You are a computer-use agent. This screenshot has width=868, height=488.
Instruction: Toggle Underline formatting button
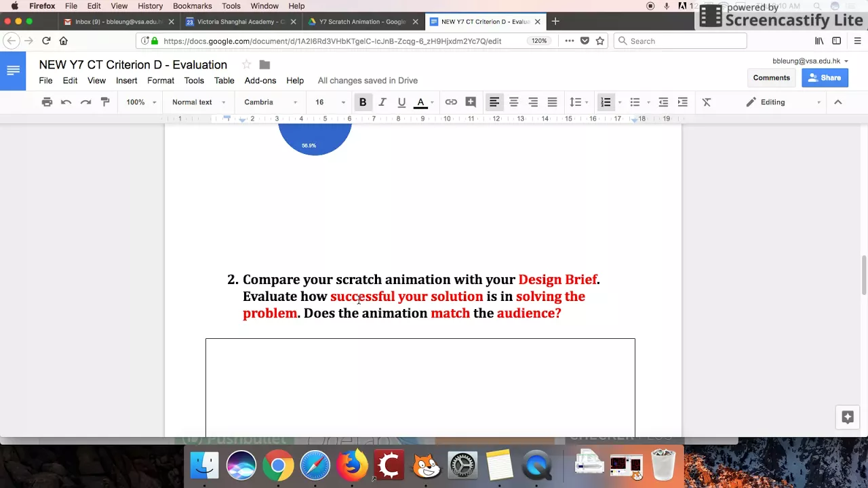(x=401, y=102)
